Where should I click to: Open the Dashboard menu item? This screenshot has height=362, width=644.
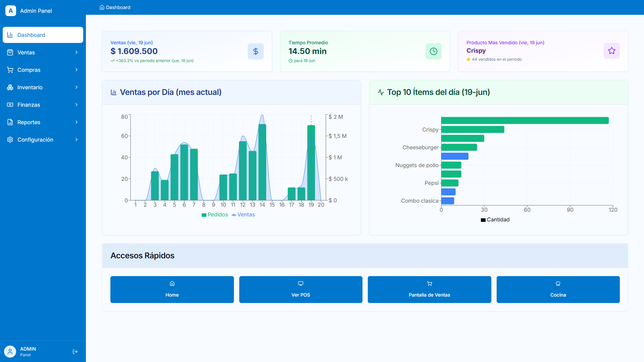pos(43,35)
